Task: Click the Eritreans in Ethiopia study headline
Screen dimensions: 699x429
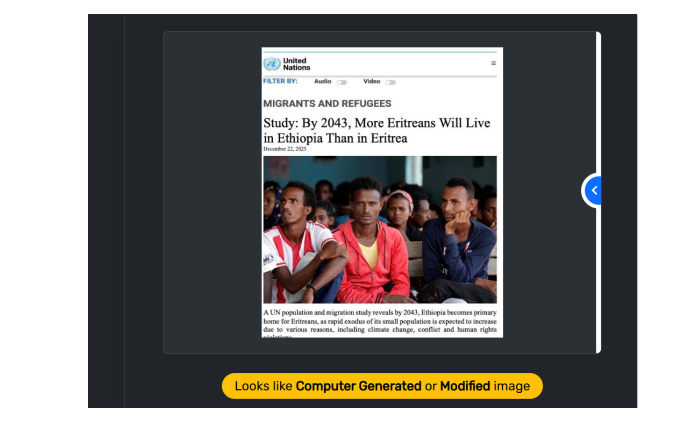Action: tap(377, 130)
